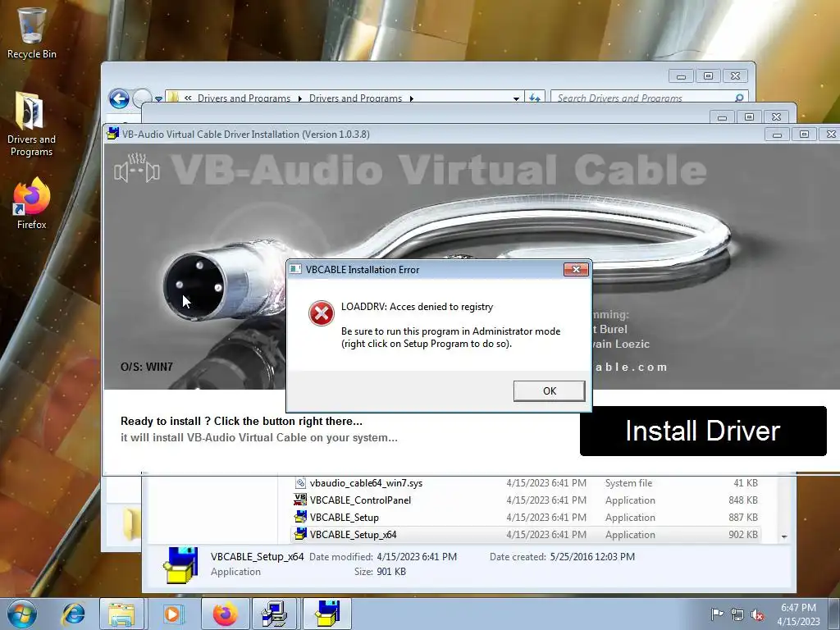Image resolution: width=840 pixels, height=630 pixels.
Task: Open the Windows Start menu orb
Action: tap(22, 614)
